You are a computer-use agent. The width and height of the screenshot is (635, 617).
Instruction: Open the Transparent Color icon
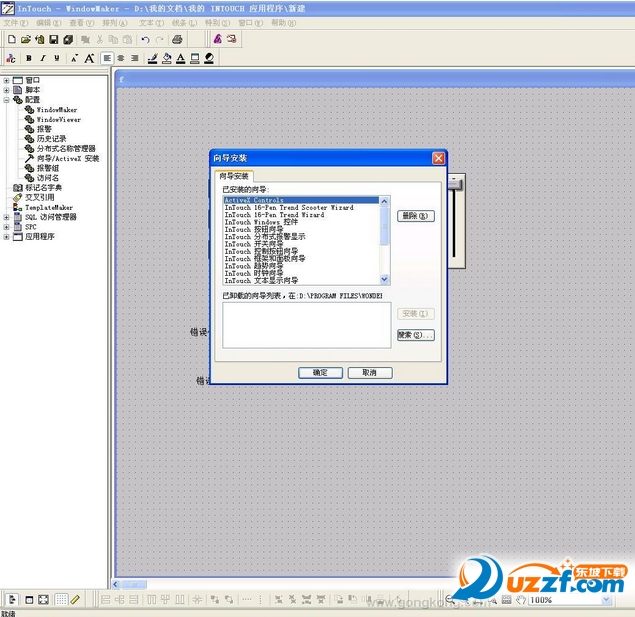209,58
